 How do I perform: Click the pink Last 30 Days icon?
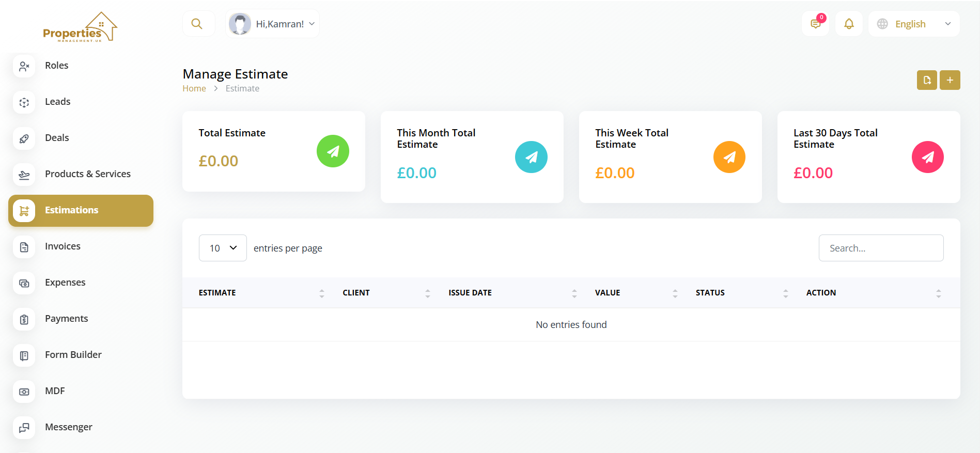[x=927, y=157]
